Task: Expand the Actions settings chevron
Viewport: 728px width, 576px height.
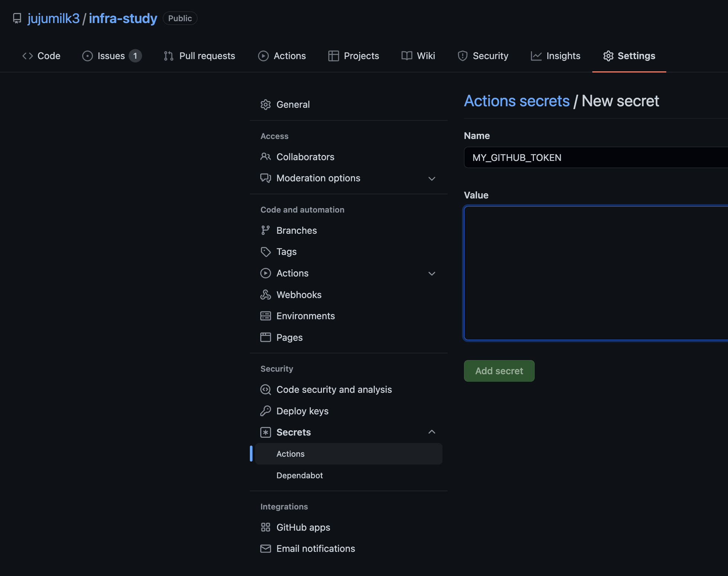Action: click(432, 274)
